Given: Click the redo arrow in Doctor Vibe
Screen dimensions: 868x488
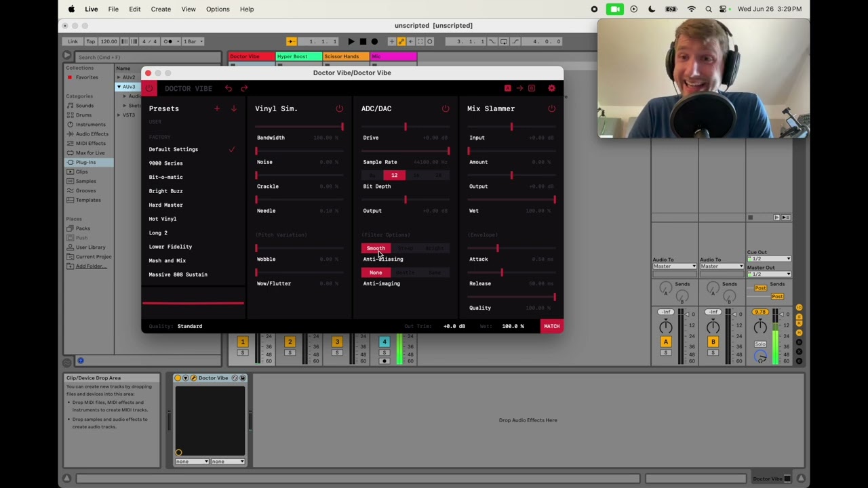Looking at the screenshot, I should [x=244, y=88].
